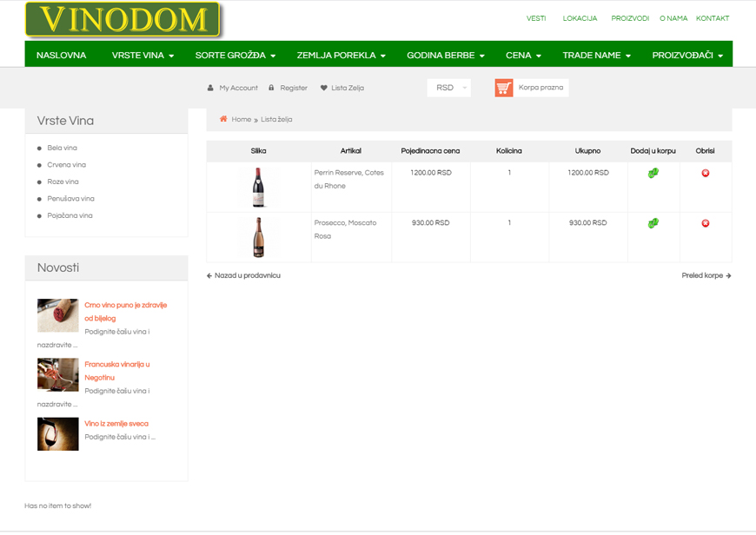The width and height of the screenshot is (756, 535).
Task: Add Prosecco Moscato Rosa to cart icon
Action: tap(653, 223)
